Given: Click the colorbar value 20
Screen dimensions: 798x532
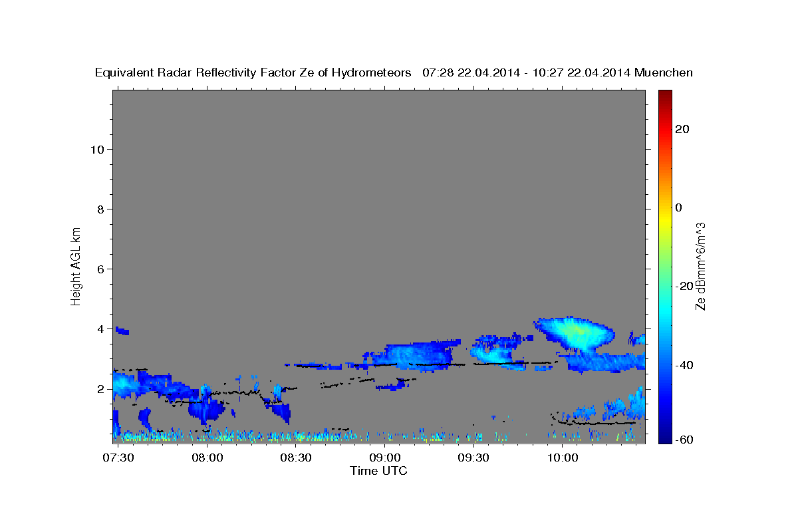Looking at the screenshot, I should pos(682,129).
